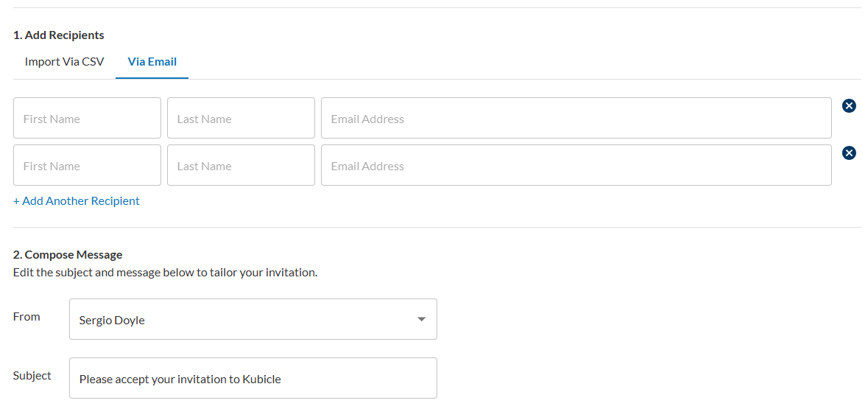Click the 'Sergio Doyle' sender name text

[x=112, y=321]
